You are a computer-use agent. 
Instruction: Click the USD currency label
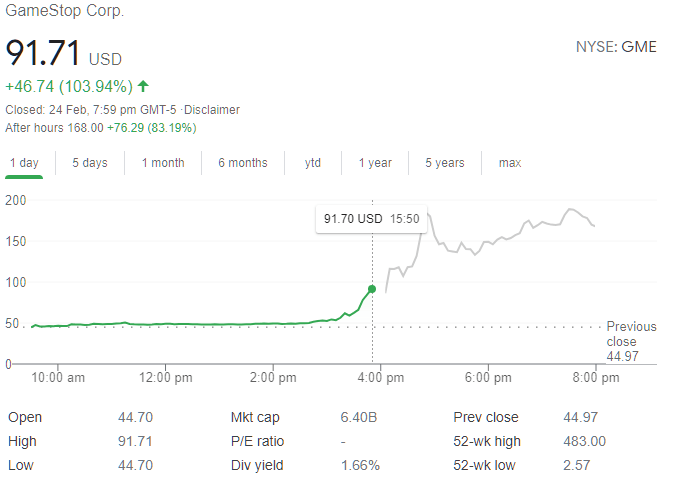[105, 59]
